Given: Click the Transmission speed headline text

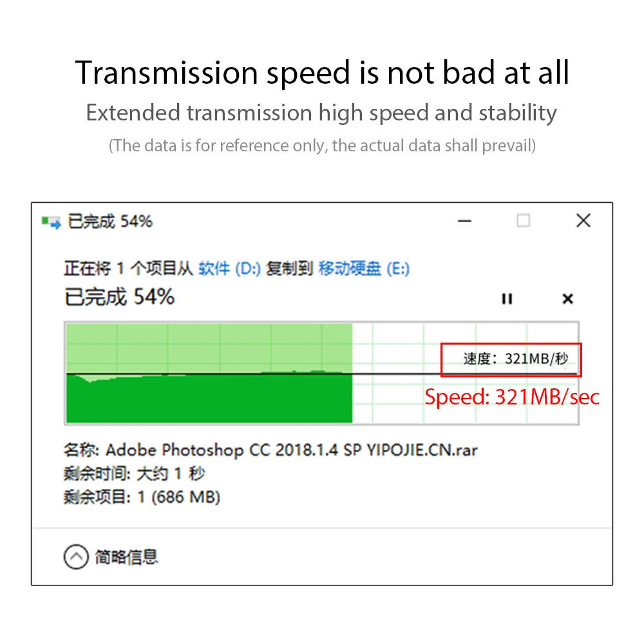Looking at the screenshot, I should tap(322, 72).
